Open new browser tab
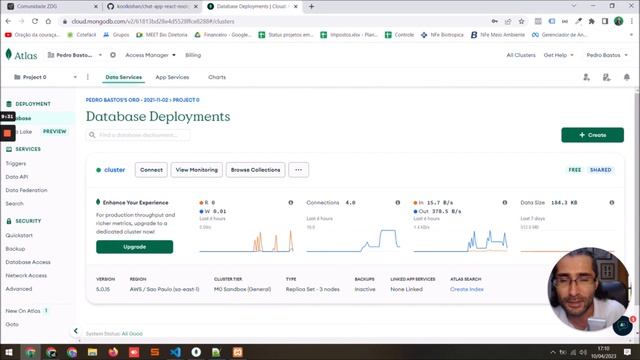 point(311,6)
